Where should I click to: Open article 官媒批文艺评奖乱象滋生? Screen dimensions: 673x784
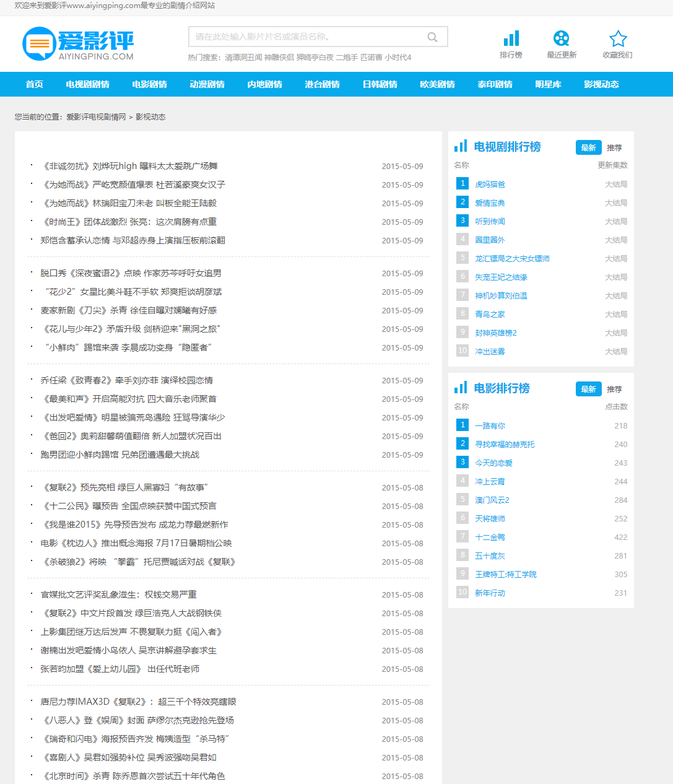point(118,595)
